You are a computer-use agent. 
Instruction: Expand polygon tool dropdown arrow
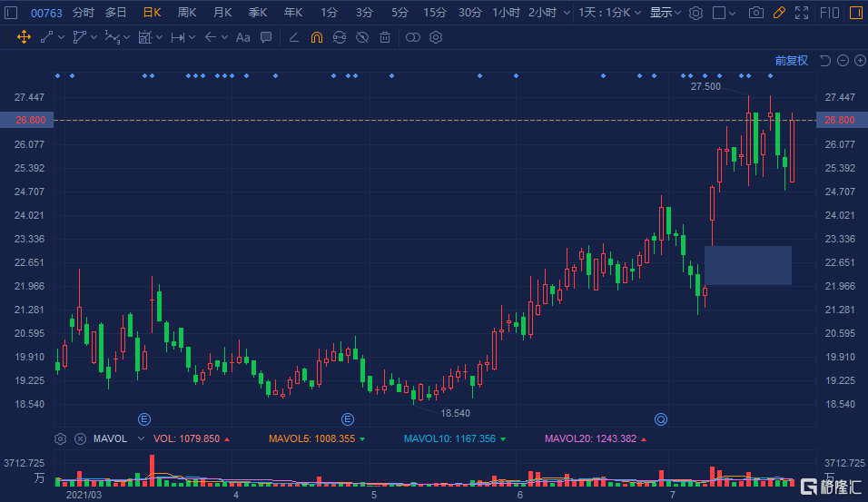[94, 37]
